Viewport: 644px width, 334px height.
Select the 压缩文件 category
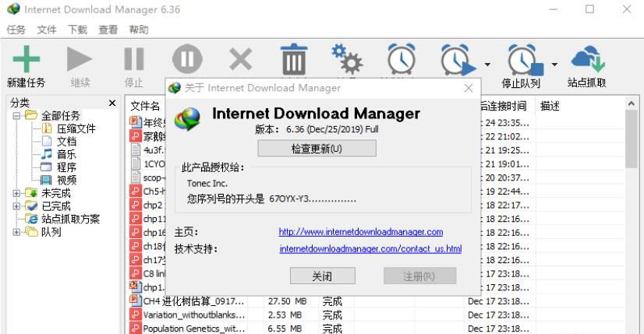(x=76, y=128)
